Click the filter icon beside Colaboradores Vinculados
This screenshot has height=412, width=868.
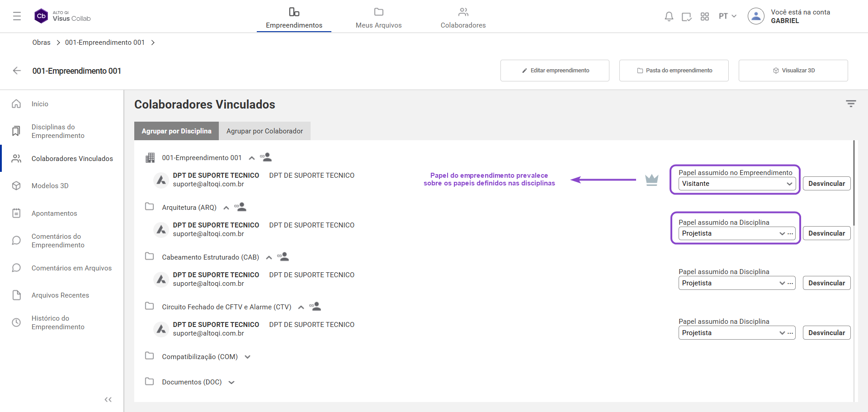(x=850, y=104)
